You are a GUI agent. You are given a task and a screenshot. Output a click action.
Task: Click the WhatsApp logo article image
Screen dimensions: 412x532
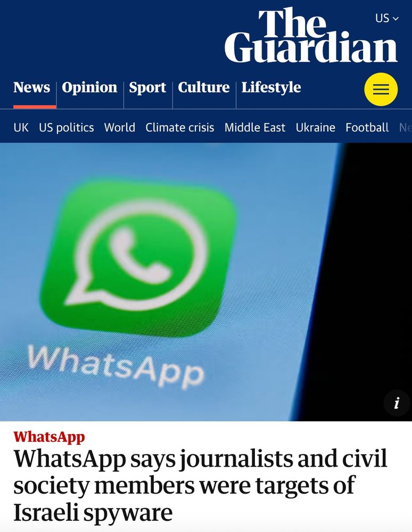pyautogui.click(x=206, y=282)
